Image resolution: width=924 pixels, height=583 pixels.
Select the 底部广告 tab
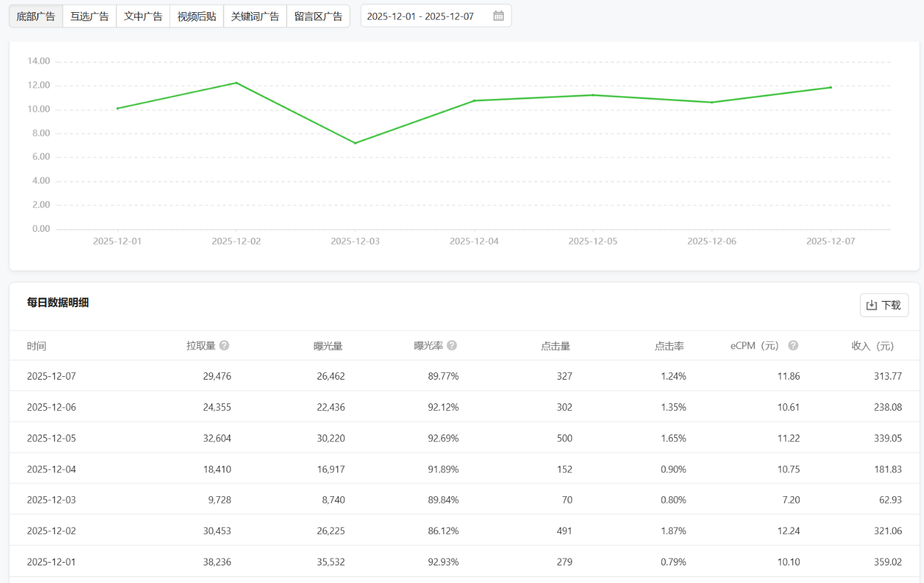pyautogui.click(x=36, y=16)
